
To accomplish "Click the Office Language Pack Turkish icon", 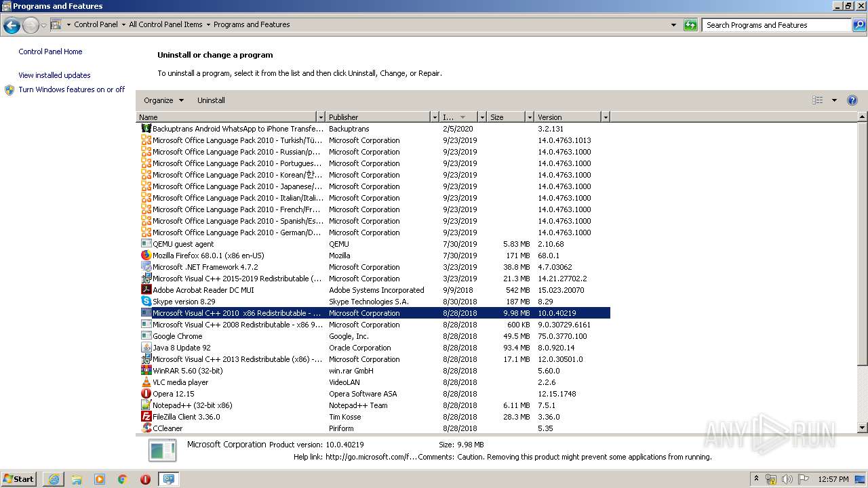I will 146,140.
